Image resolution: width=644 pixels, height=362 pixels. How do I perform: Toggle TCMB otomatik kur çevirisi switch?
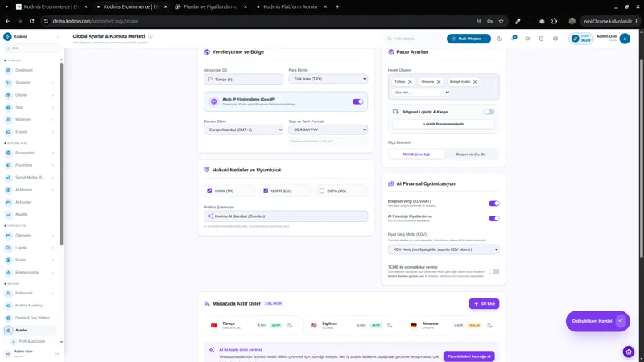[x=493, y=271]
